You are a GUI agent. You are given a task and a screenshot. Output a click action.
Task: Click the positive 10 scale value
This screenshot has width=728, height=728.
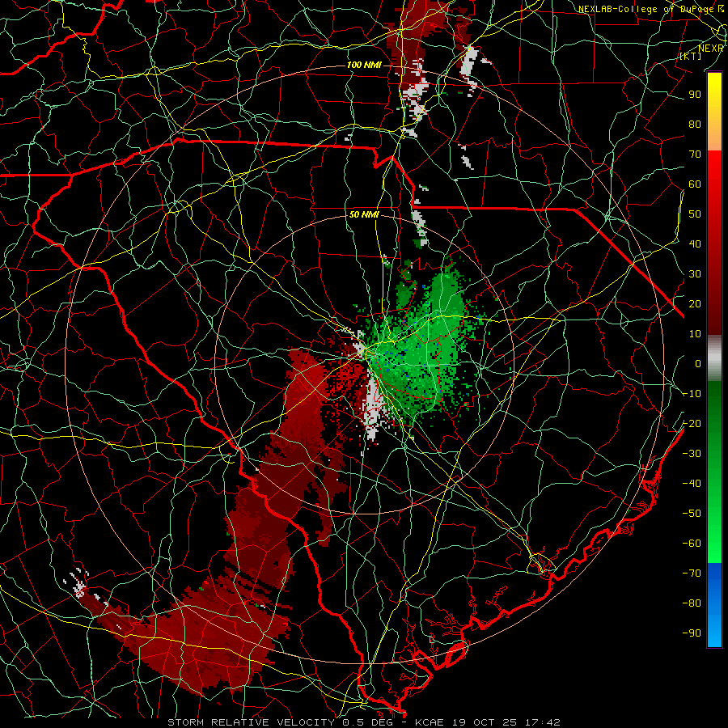tap(695, 334)
